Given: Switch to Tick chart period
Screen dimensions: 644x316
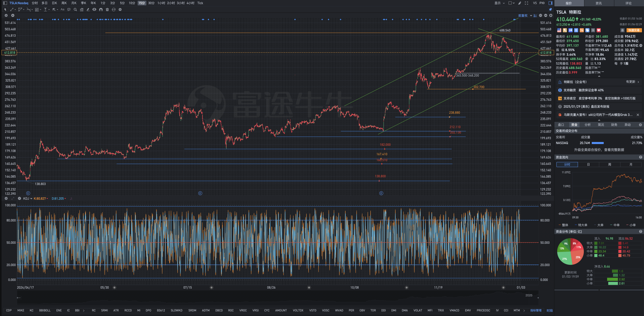Looking at the screenshot, I should [200, 3].
